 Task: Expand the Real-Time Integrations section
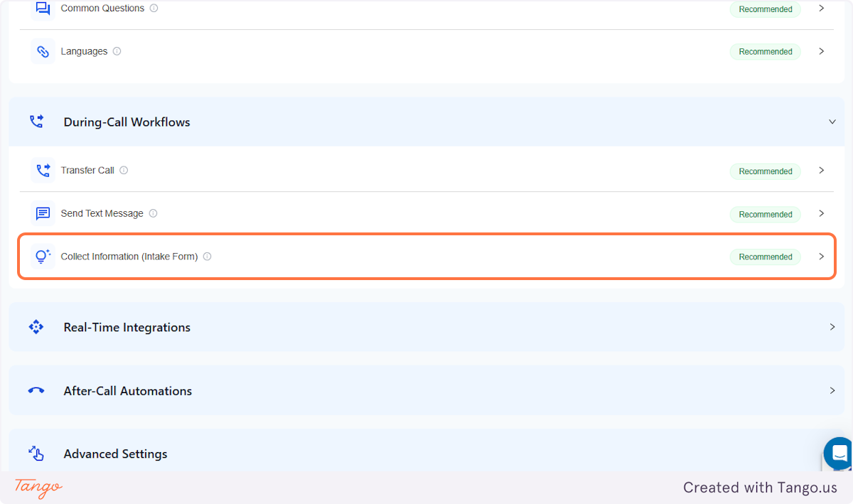[832, 326]
